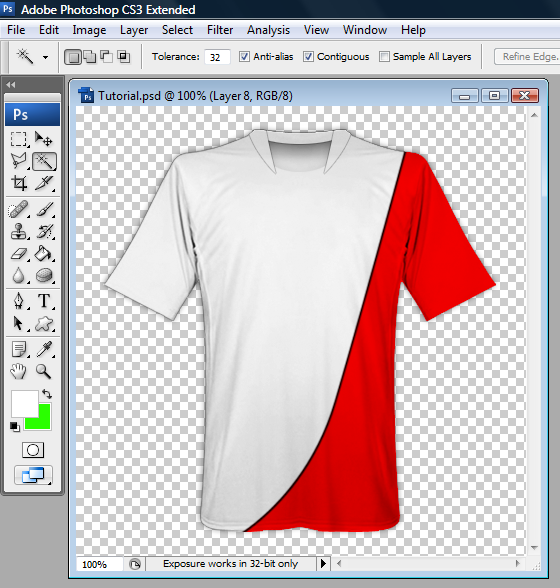Open the Filter menu
560x588 pixels.
[x=220, y=30]
